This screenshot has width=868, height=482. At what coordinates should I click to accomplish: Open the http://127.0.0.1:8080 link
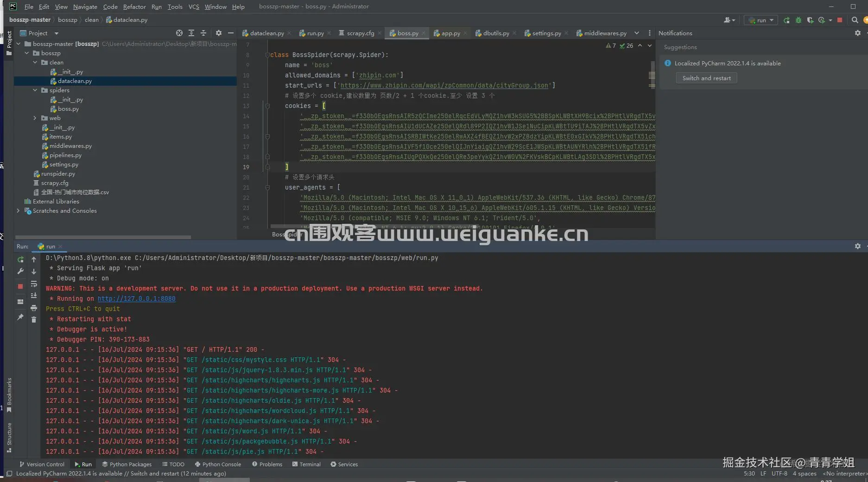click(x=136, y=299)
